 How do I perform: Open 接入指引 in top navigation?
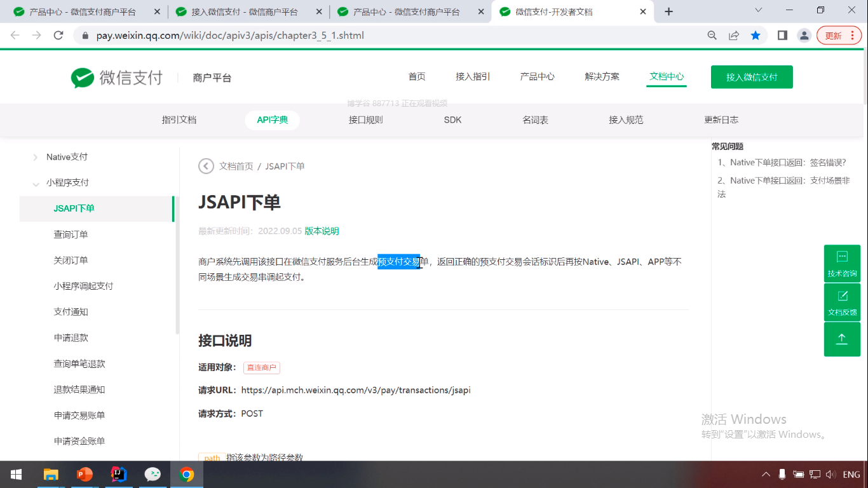pos(473,77)
